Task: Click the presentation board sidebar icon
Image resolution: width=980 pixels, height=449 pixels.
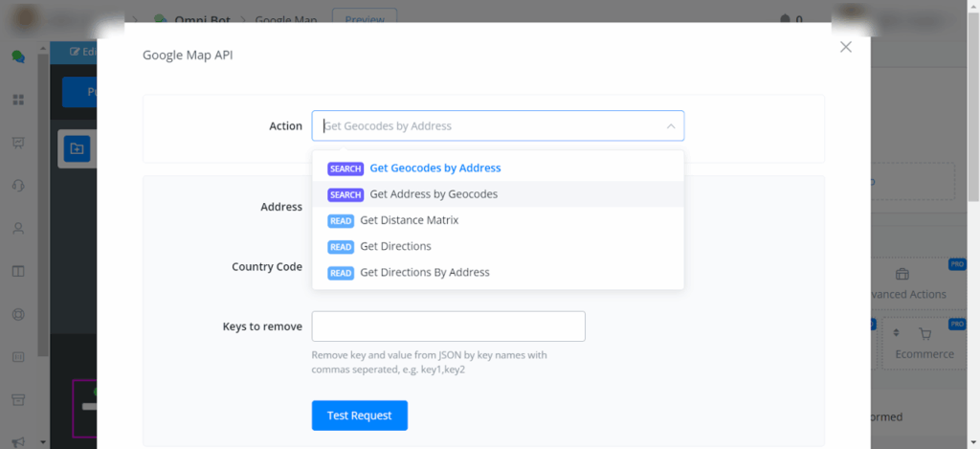Action: coord(18,143)
